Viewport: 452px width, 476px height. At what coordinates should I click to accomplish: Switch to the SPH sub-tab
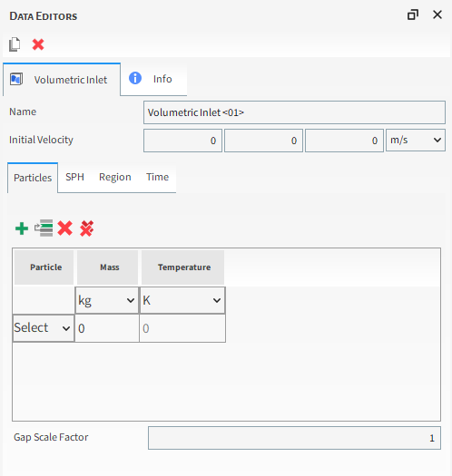74,177
